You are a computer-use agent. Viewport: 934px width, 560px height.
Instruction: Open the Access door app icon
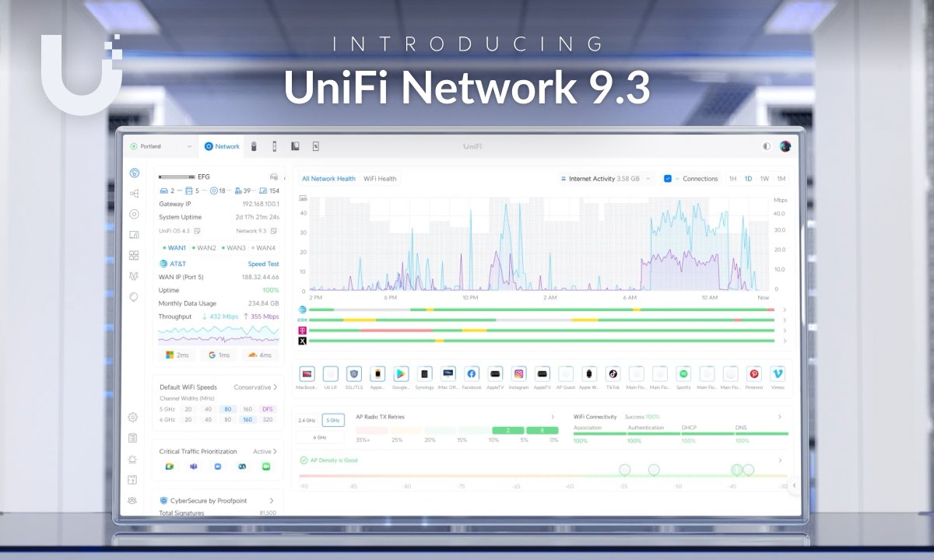tap(274, 146)
